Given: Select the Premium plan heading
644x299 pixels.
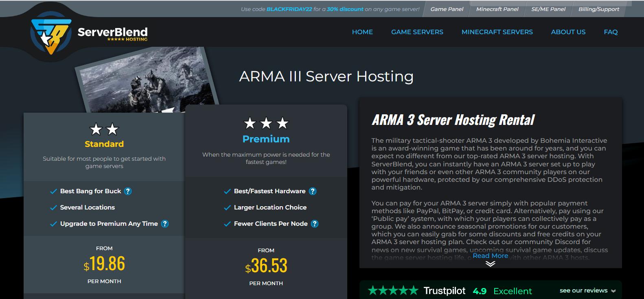Looking at the screenshot, I should tap(266, 139).
